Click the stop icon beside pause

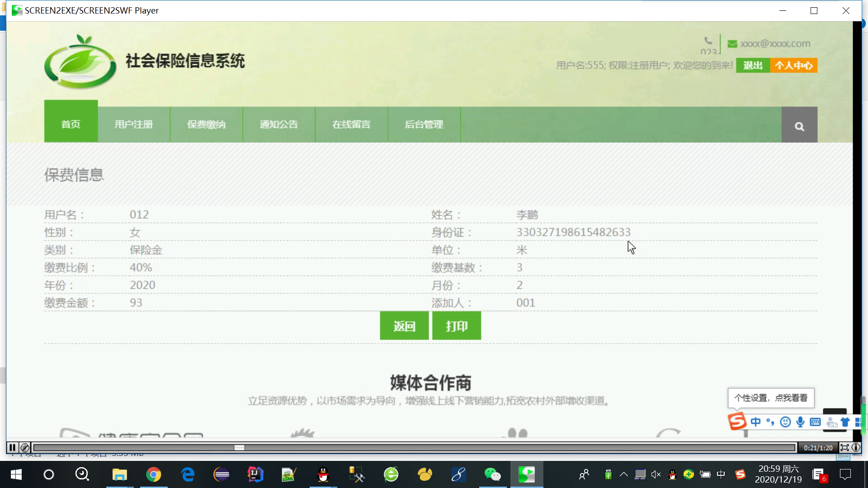(25, 447)
